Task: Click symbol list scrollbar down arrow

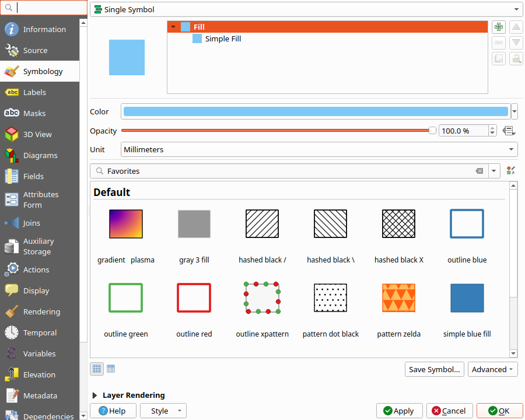Action: (513, 353)
